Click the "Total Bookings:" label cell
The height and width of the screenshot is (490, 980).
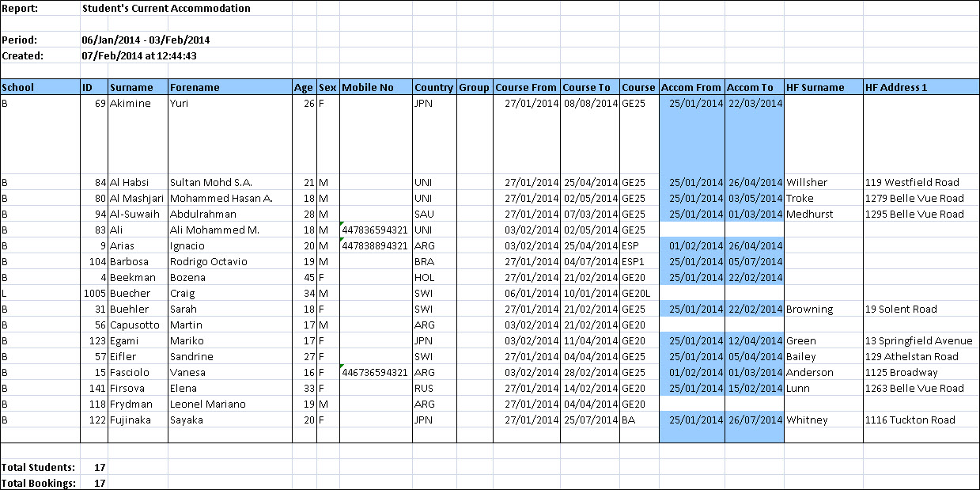pos(39,483)
